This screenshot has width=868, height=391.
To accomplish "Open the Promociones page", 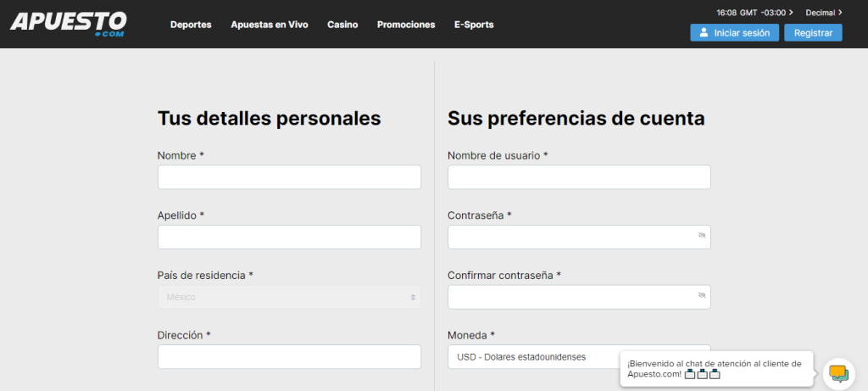I will pyautogui.click(x=406, y=25).
